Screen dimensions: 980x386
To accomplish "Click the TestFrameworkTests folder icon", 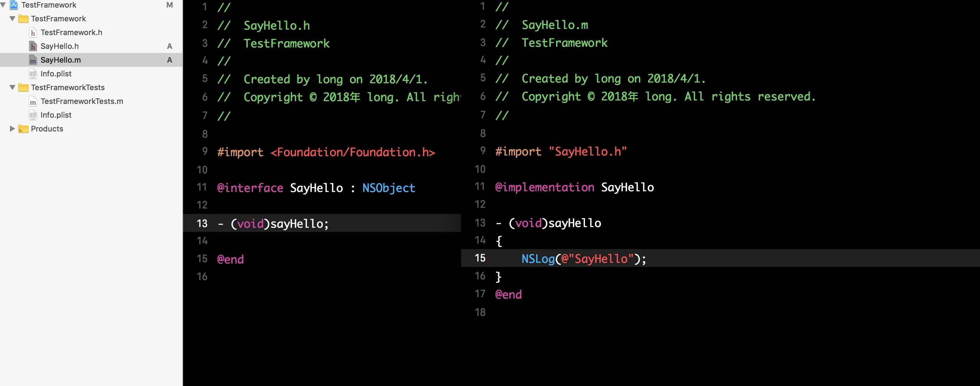I will click(x=24, y=88).
